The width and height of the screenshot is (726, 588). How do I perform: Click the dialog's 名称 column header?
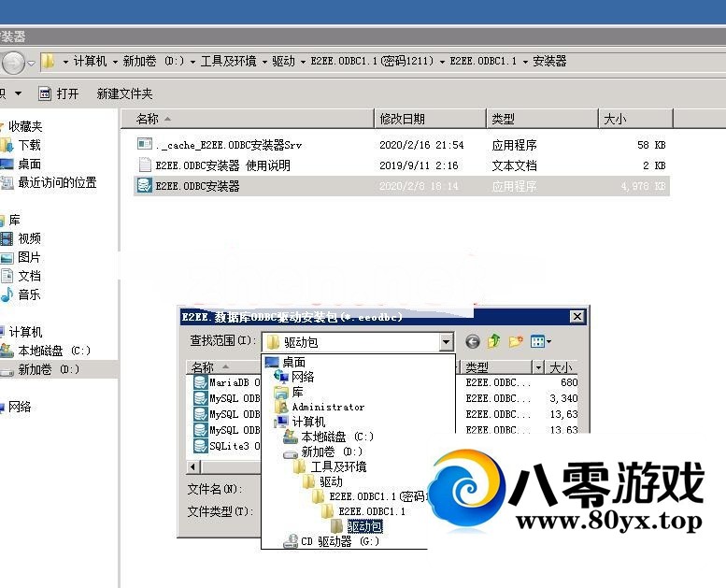(x=223, y=367)
